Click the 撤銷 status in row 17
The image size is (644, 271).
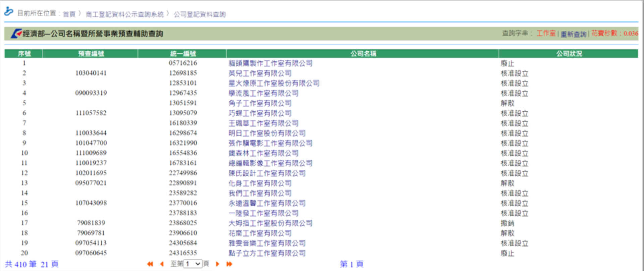coord(507,223)
